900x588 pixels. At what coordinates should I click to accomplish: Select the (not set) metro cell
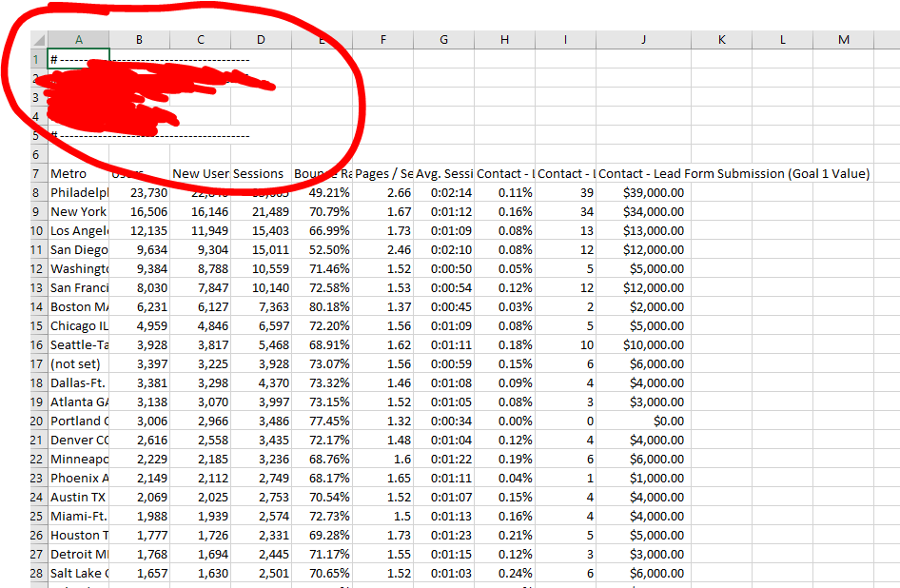coord(78,363)
